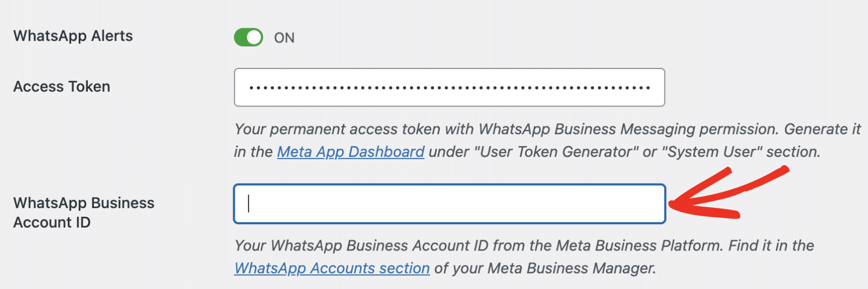Open the WhatsApp Accounts section link
This screenshot has width=868, height=289.
[332, 268]
